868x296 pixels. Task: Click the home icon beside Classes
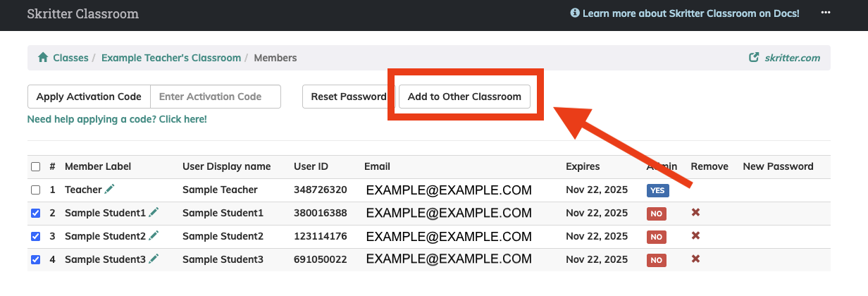pyautogui.click(x=43, y=58)
